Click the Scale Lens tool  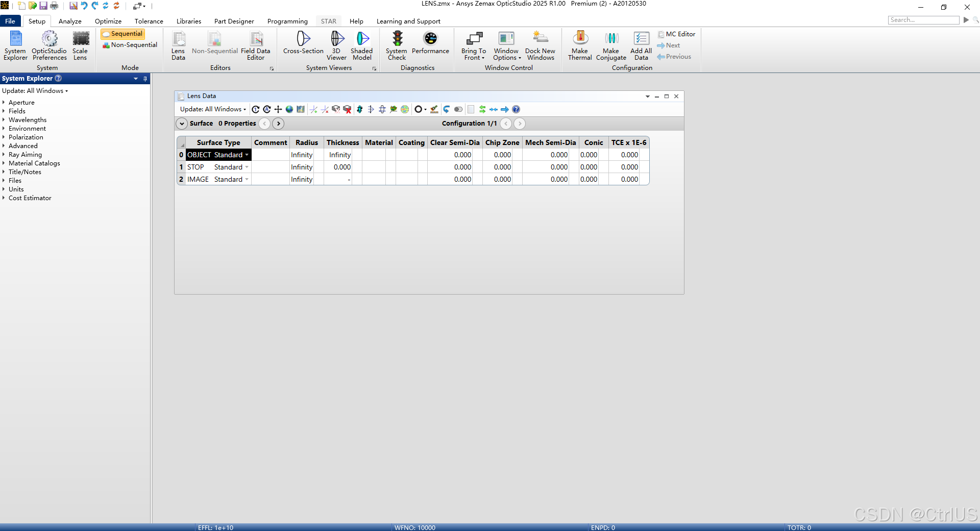click(x=80, y=45)
